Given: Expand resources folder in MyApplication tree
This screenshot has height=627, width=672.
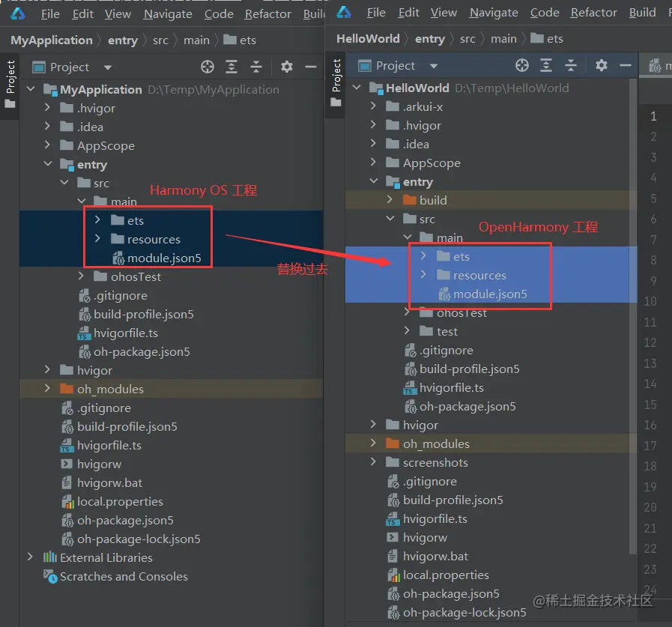Looking at the screenshot, I should tap(97, 238).
